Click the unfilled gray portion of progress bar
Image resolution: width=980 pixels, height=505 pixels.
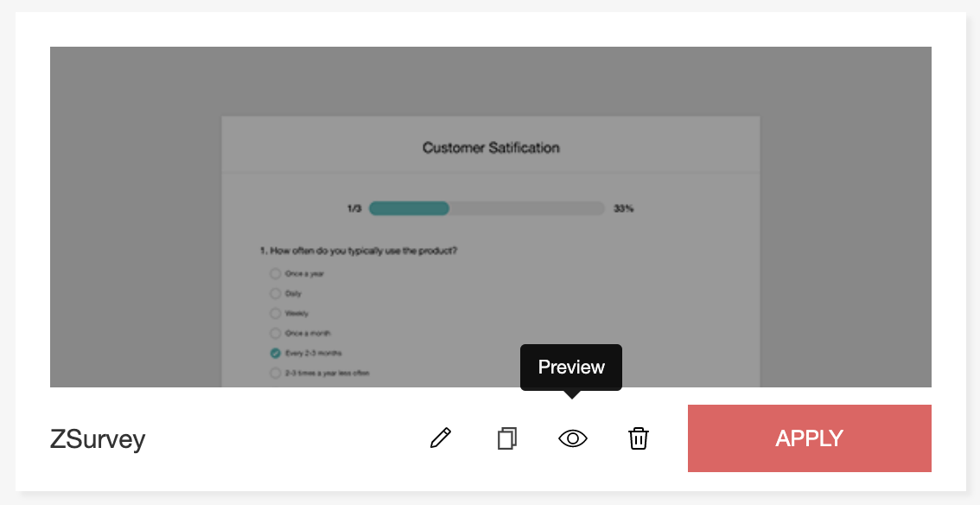(526, 208)
